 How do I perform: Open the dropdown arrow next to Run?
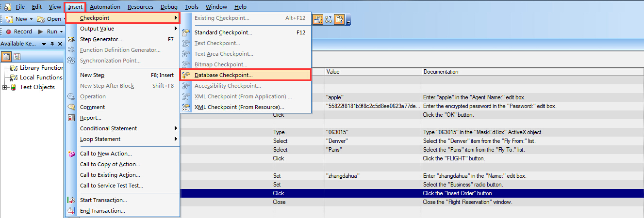pos(61,32)
